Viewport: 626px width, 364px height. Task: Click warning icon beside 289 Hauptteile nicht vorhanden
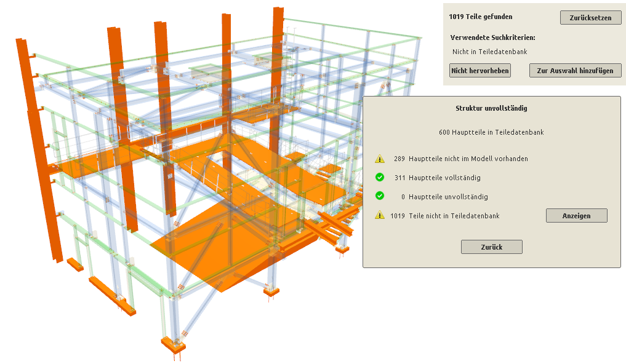coord(380,159)
